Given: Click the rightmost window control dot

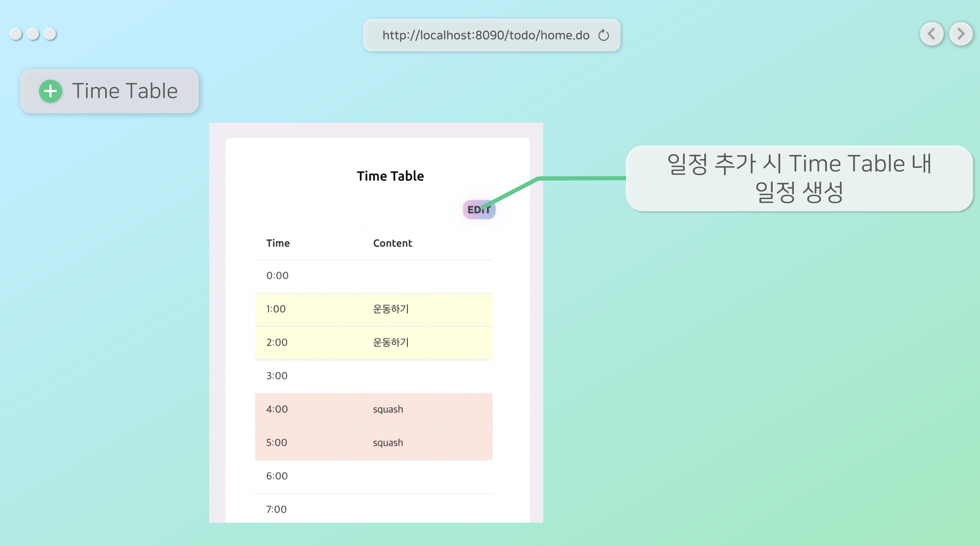Looking at the screenshot, I should click(50, 34).
